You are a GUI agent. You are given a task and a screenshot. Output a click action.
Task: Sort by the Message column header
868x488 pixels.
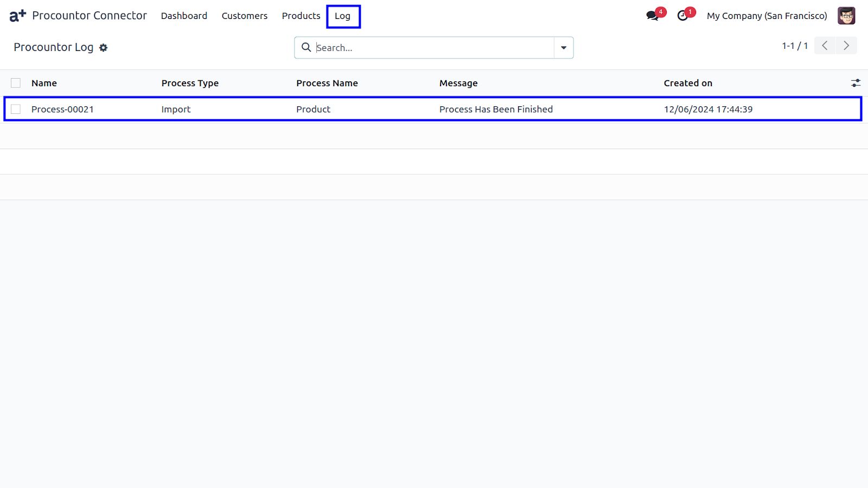pyautogui.click(x=458, y=83)
